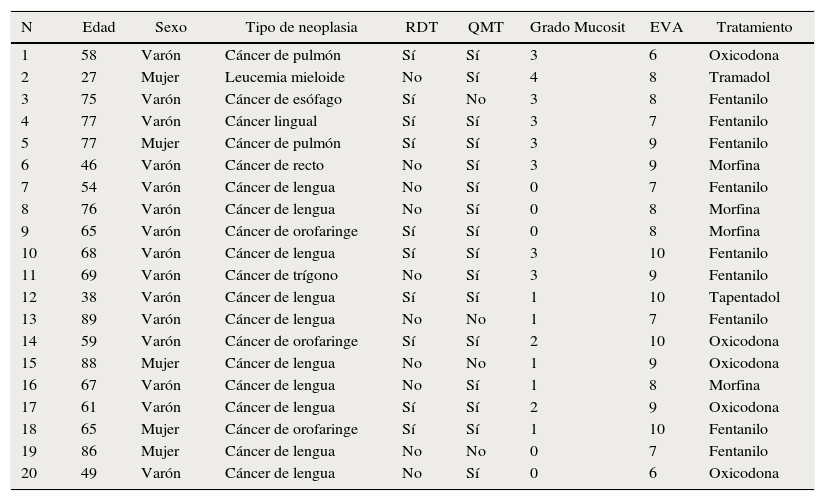Select the 'RDT' column header
The image size is (825, 501).
click(x=421, y=28)
